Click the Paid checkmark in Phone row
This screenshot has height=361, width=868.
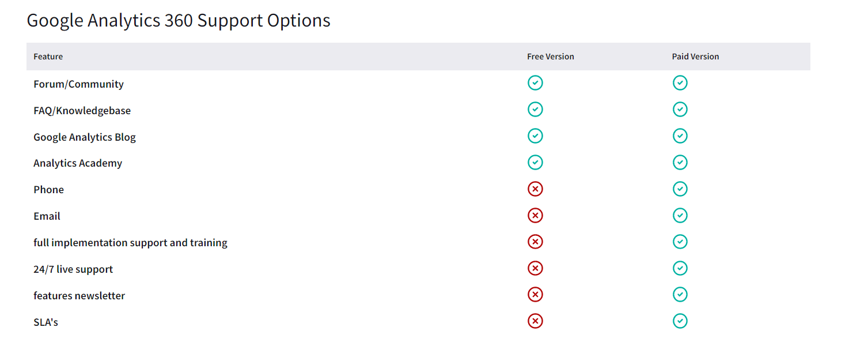click(x=680, y=189)
